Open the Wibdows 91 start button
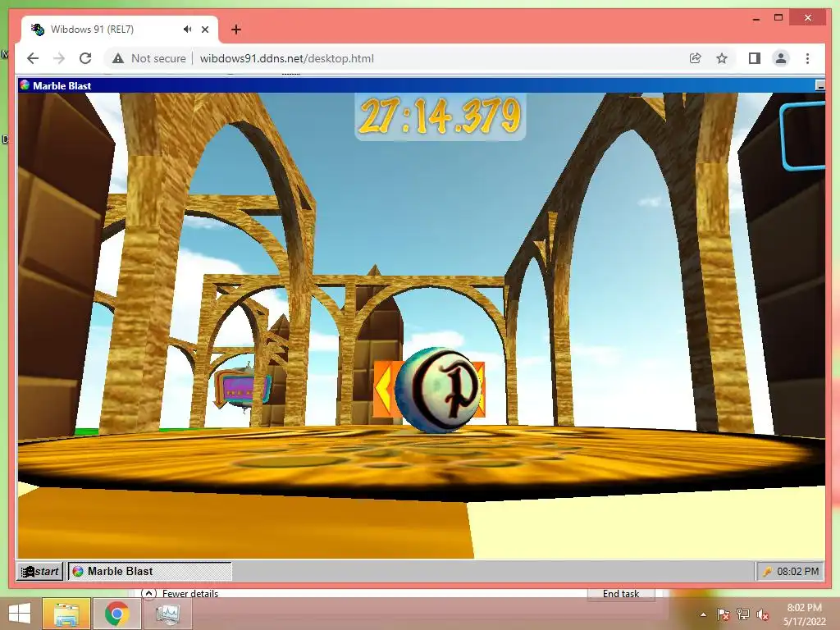This screenshot has height=630, width=840. pyautogui.click(x=40, y=571)
